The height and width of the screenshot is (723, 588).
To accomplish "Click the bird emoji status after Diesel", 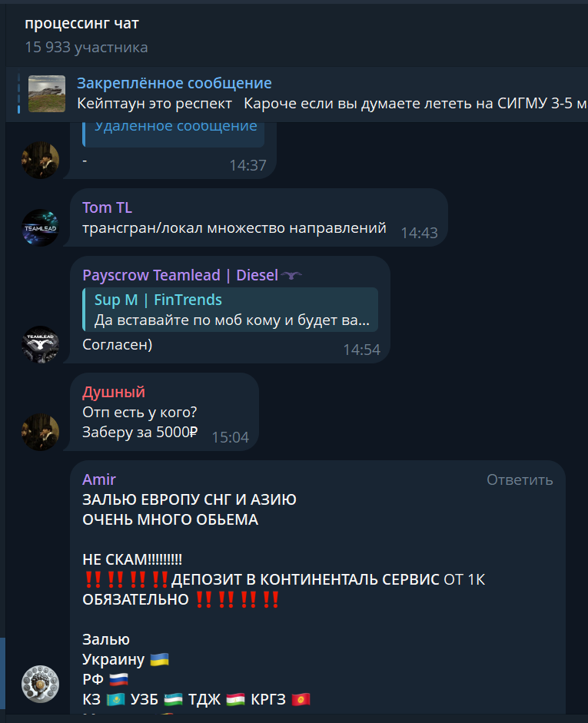I will tap(291, 275).
